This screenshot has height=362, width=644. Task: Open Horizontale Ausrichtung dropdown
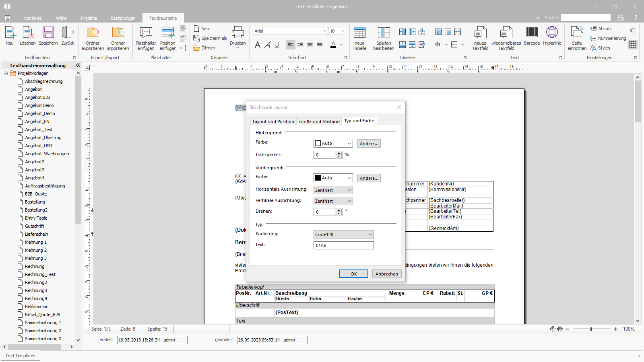[x=333, y=190]
